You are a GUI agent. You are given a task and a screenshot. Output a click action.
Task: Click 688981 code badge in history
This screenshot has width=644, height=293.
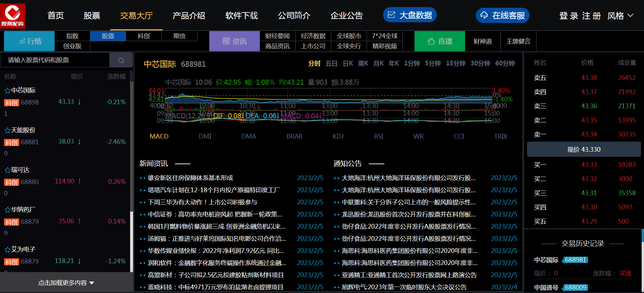576,260
